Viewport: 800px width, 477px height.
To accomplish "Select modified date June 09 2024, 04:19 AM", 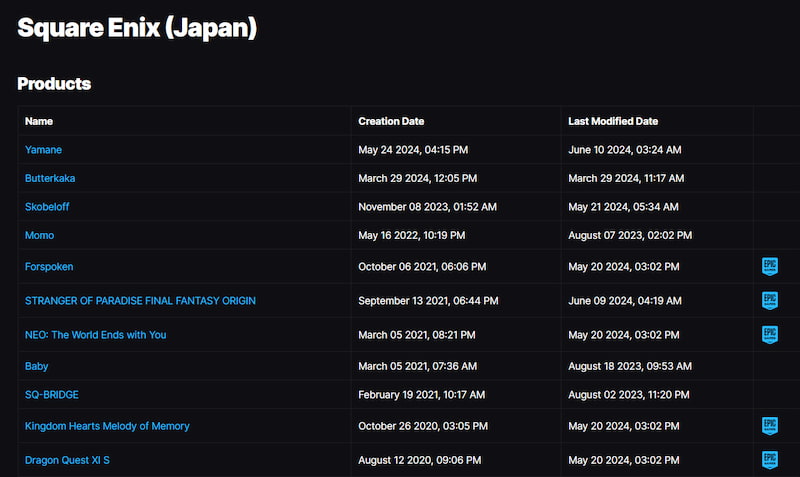I will (x=624, y=300).
